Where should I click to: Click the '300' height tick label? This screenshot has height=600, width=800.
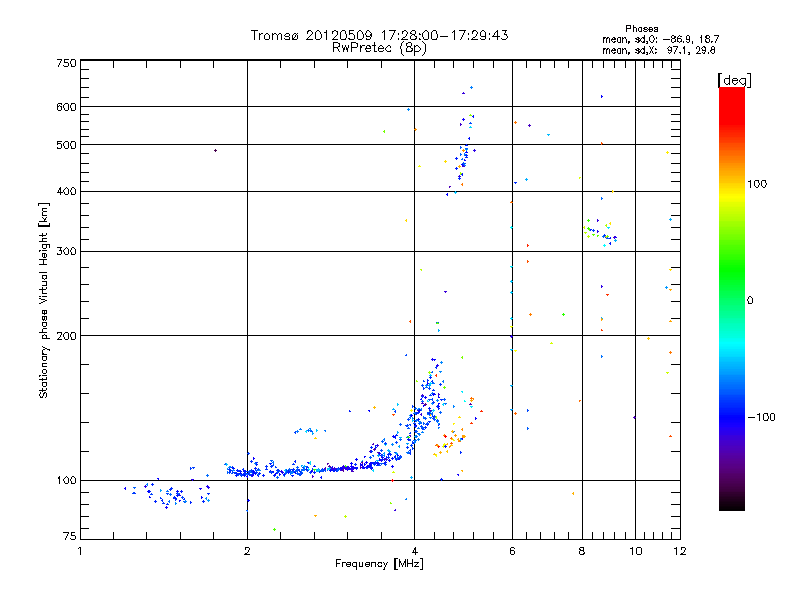[66, 251]
